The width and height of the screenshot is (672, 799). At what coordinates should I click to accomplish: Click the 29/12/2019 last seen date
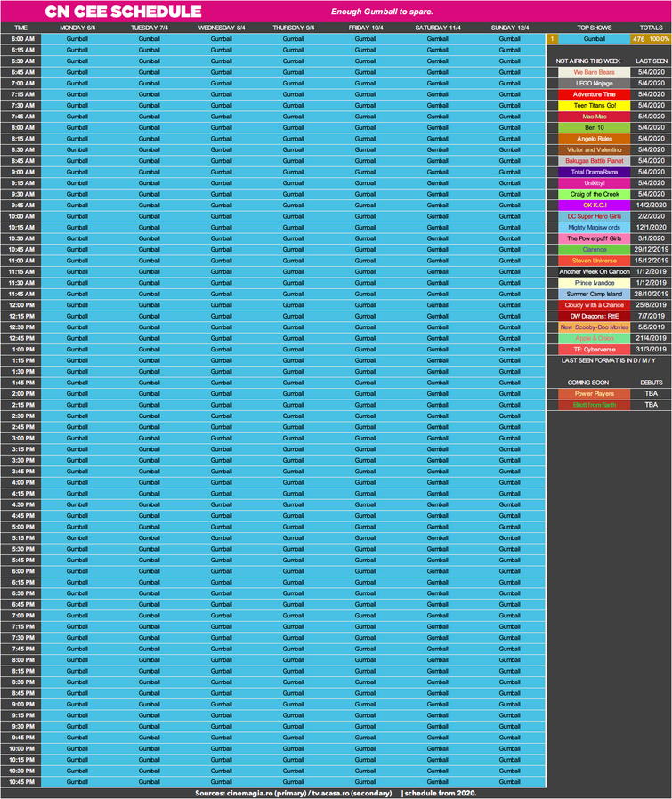click(x=652, y=250)
